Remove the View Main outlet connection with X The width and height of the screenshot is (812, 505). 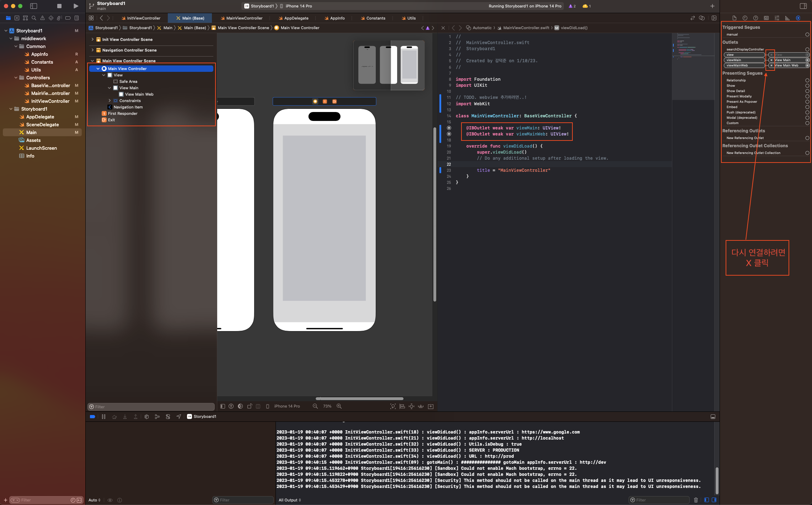(771, 60)
